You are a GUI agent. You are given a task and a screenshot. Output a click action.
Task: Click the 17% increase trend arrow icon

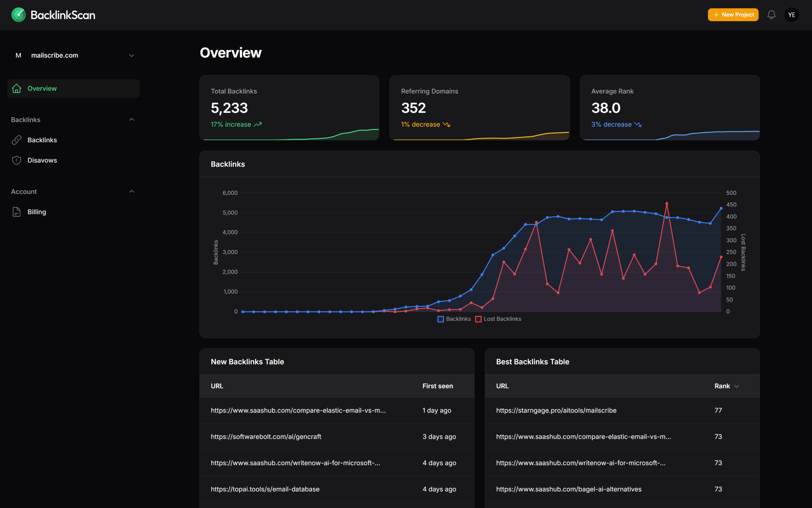pos(258,125)
